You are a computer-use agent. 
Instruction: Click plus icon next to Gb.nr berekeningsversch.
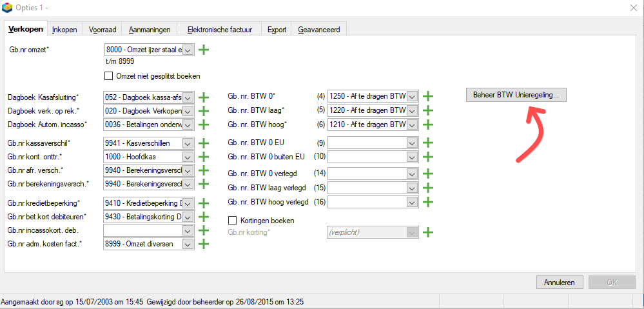(x=204, y=183)
